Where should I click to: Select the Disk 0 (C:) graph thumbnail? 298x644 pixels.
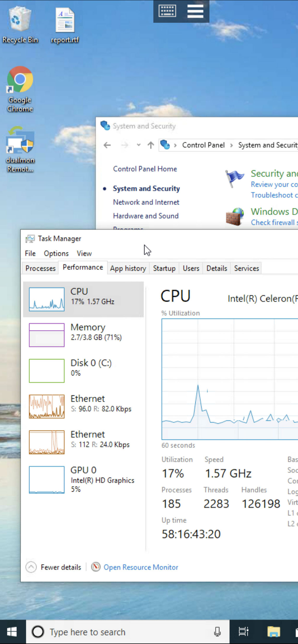[x=47, y=371]
